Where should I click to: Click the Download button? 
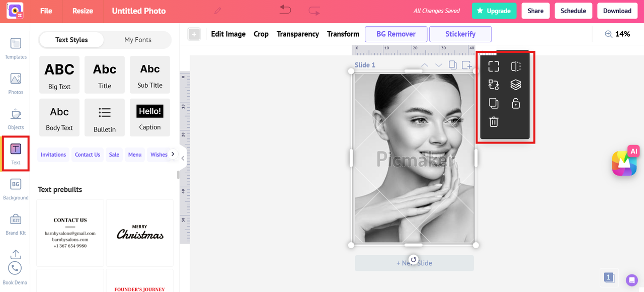pyautogui.click(x=617, y=11)
